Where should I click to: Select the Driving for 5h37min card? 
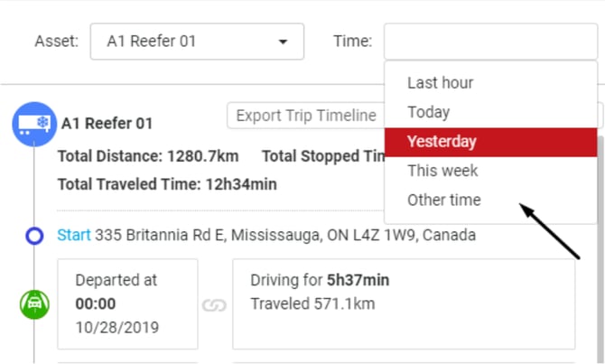403,303
